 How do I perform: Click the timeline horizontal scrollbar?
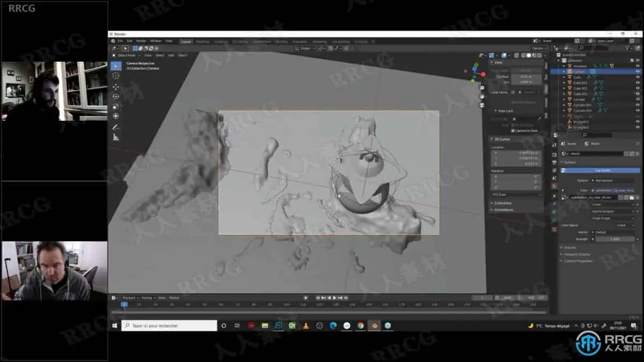pos(328,312)
